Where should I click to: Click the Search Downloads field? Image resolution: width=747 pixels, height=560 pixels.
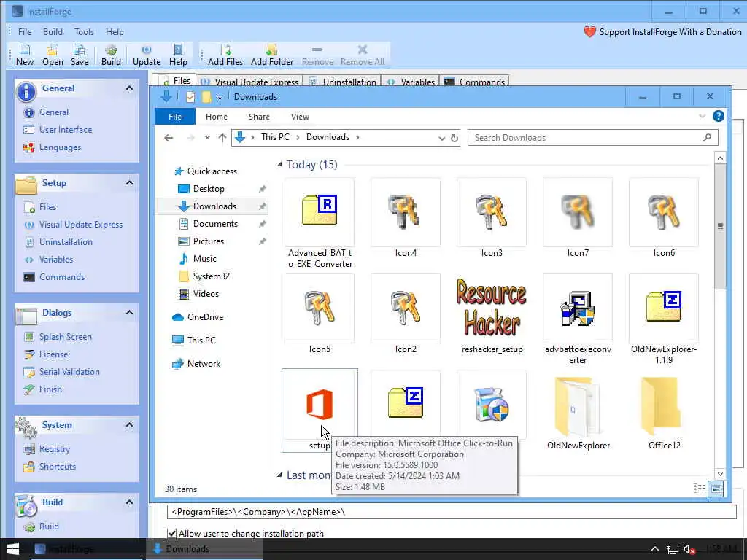(x=592, y=138)
